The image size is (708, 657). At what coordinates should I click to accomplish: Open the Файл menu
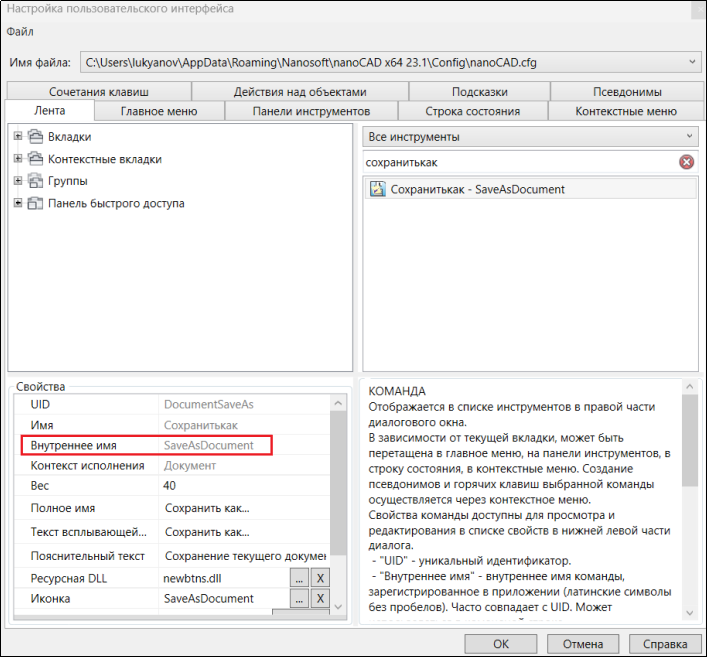click(x=20, y=32)
